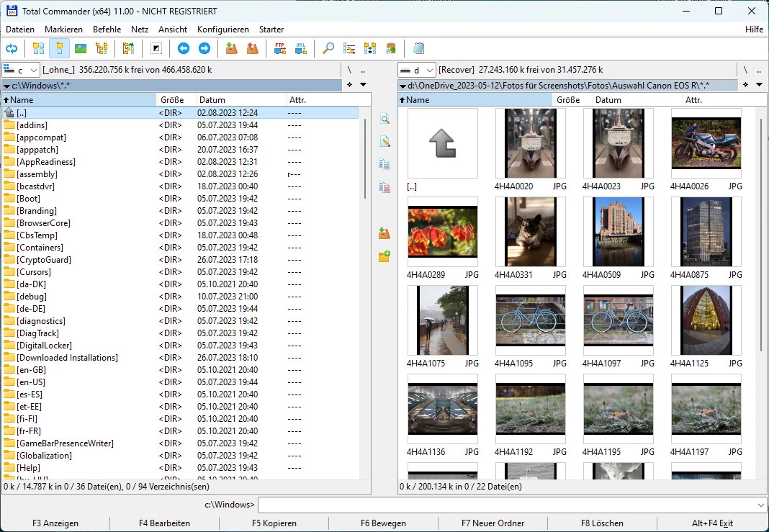Viewport: 769px width, 532px height.
Task: Click new folder icon in middle button bar
Action: (x=384, y=256)
